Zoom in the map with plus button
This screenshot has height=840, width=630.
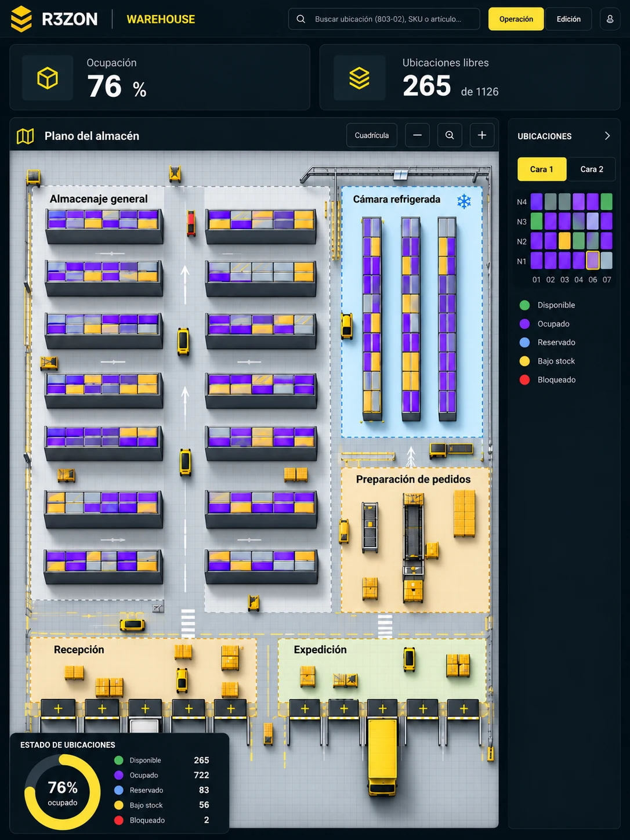[481, 135]
